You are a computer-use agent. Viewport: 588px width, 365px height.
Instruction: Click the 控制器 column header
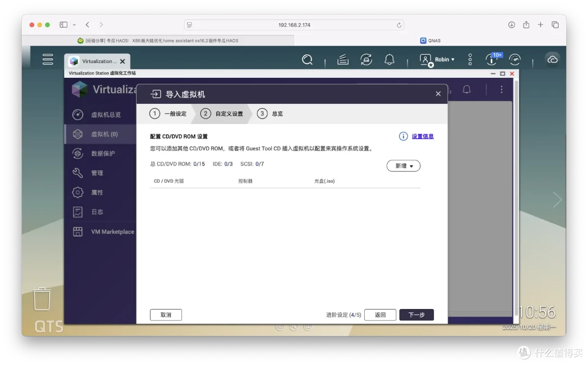(245, 181)
